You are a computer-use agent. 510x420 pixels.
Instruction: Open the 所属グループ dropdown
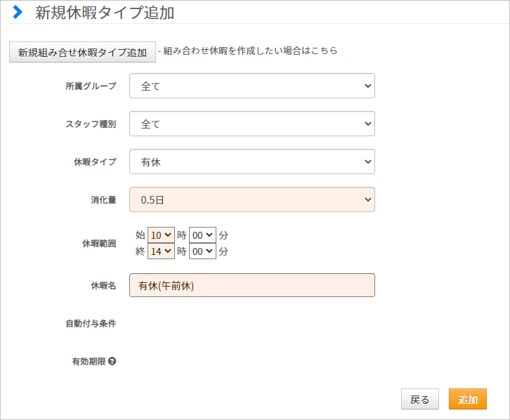(252, 86)
